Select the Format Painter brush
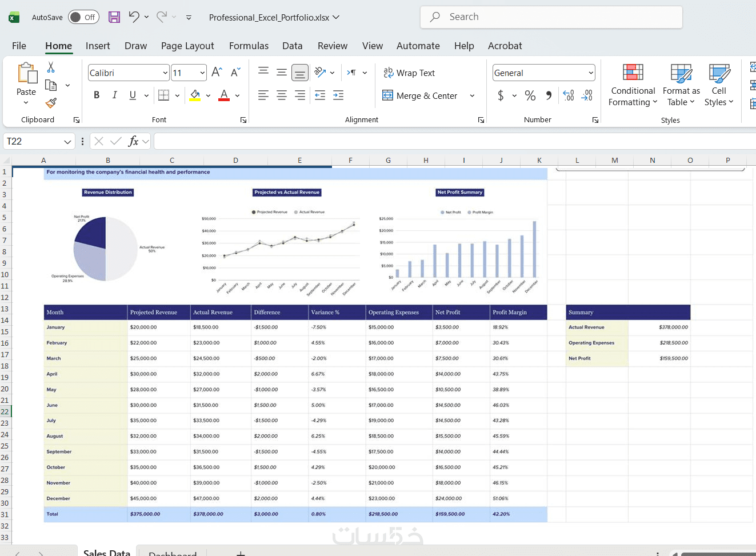 click(x=51, y=103)
